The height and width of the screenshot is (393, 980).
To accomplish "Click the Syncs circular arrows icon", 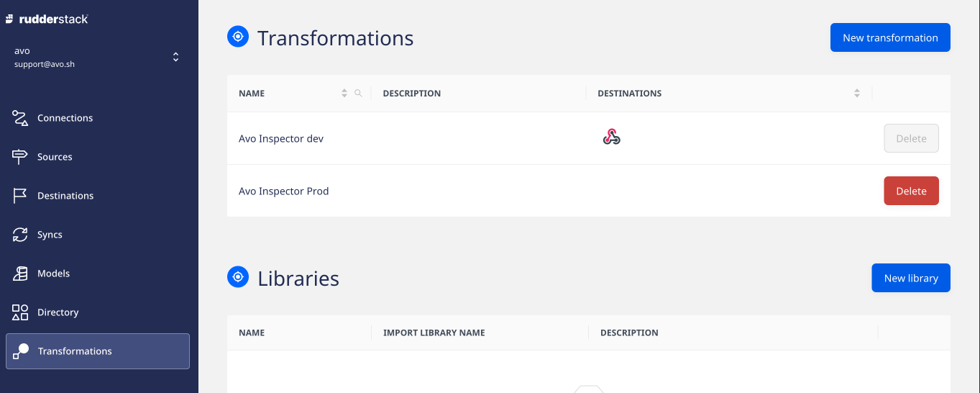I will click(20, 235).
